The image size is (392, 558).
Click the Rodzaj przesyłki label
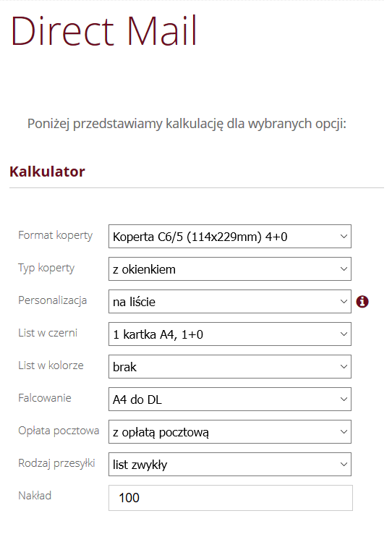coord(56,464)
